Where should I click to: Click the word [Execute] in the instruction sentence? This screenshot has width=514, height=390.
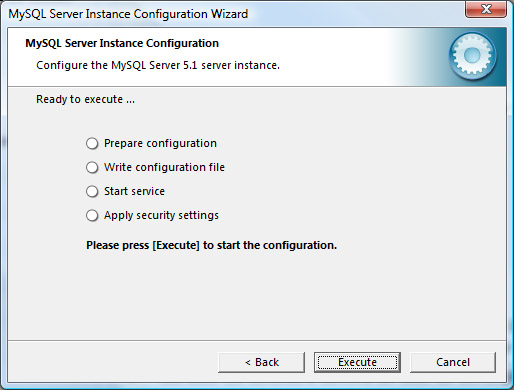coord(176,245)
